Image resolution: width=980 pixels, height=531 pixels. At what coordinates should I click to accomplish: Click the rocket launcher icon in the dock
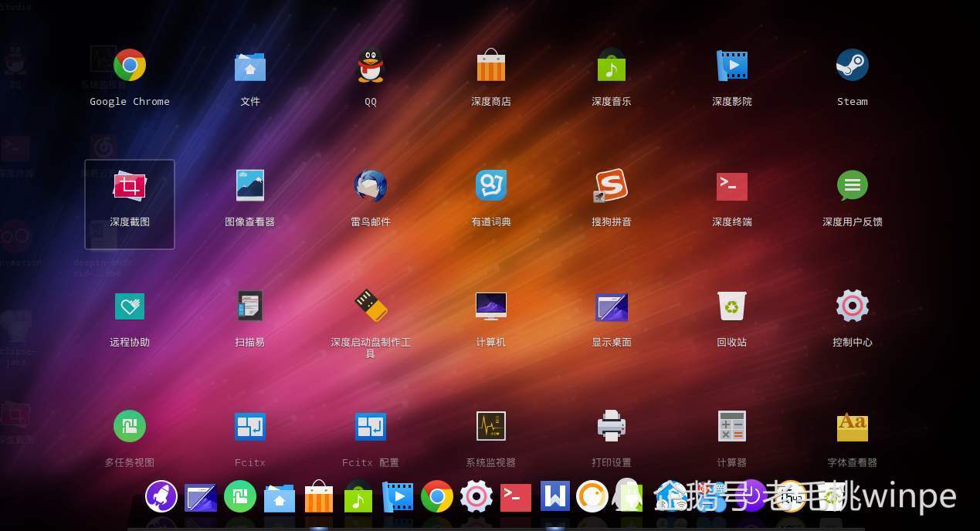(x=161, y=497)
